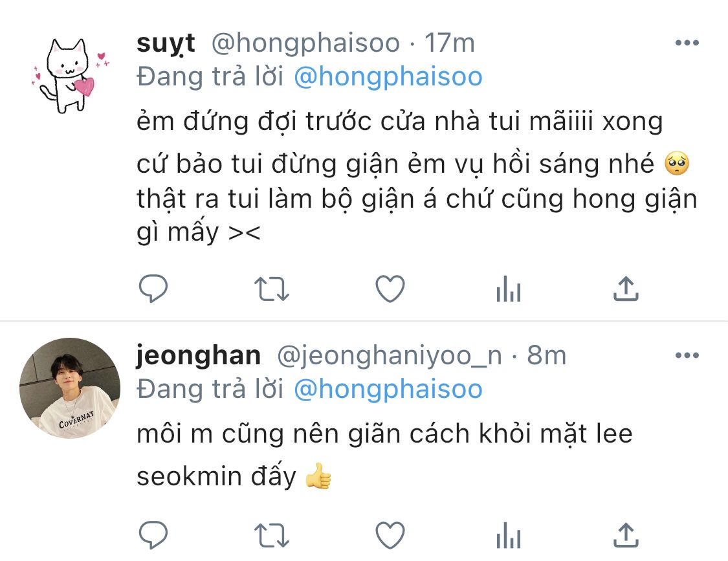The height and width of the screenshot is (561, 728).
Task: View analytics for jeonghan's tweet
Action: pyautogui.click(x=509, y=536)
